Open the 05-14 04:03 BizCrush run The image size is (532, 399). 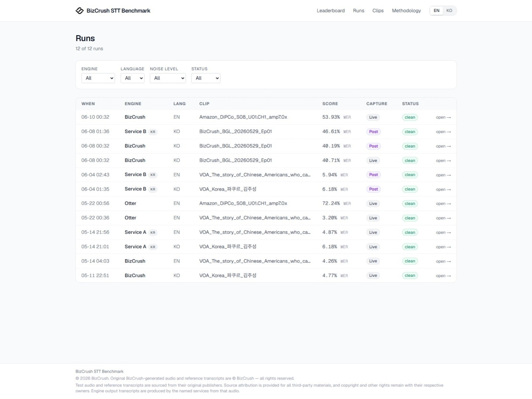(x=443, y=261)
